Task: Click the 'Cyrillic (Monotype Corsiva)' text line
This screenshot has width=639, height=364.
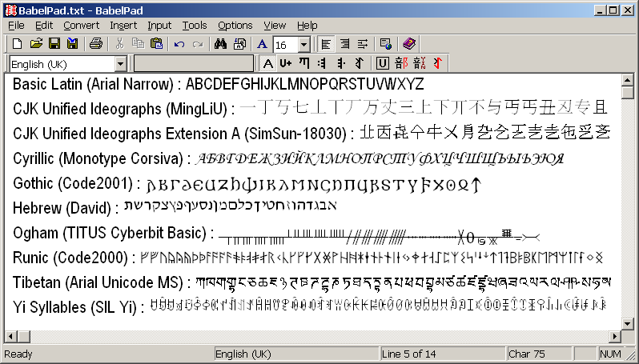Action: (288, 158)
